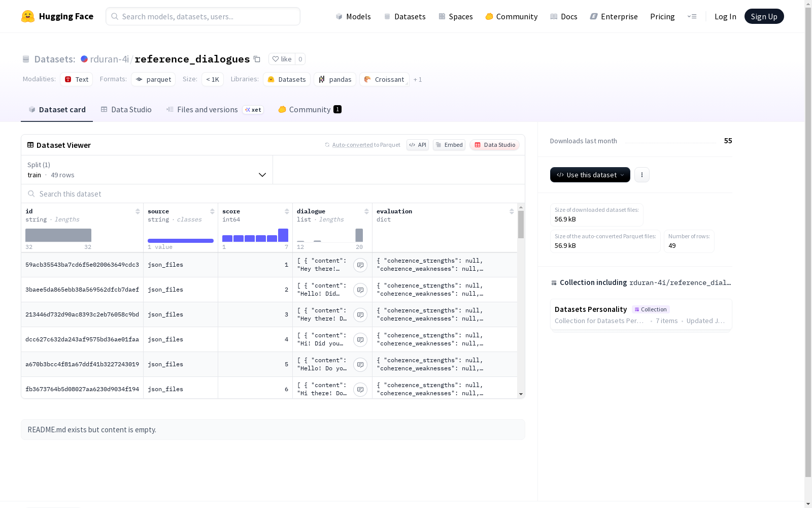Go to Spaces in the top navigation

(456, 16)
